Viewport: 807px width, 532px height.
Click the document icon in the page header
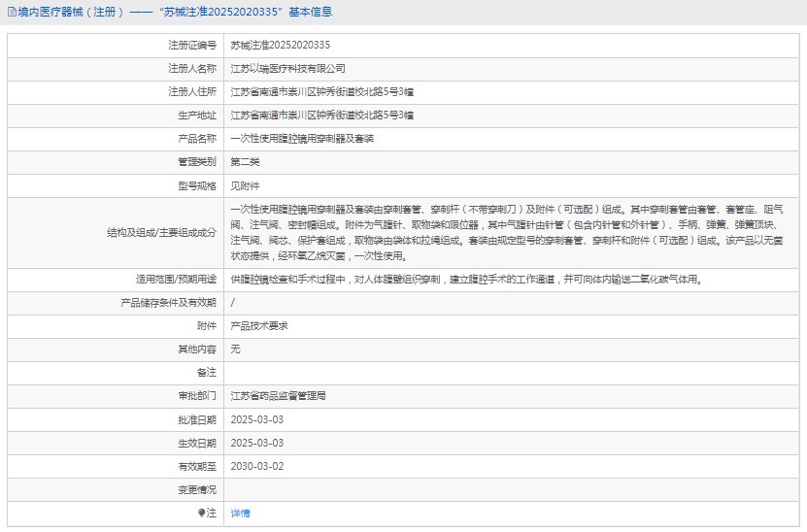(x=11, y=13)
